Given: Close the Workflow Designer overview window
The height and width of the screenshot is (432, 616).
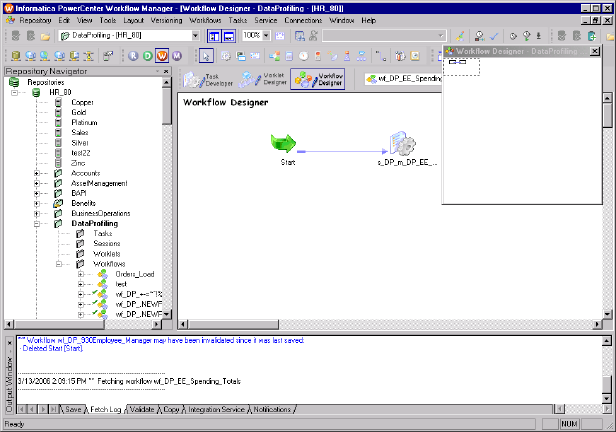Looking at the screenshot, I should click(595, 51).
